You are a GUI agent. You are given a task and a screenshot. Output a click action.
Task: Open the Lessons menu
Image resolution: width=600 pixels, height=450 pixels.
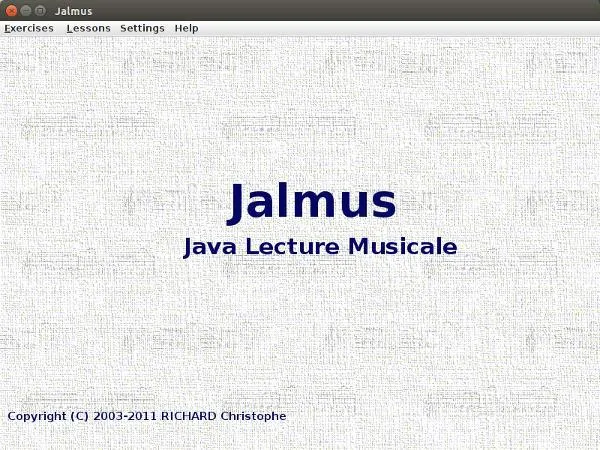88,28
